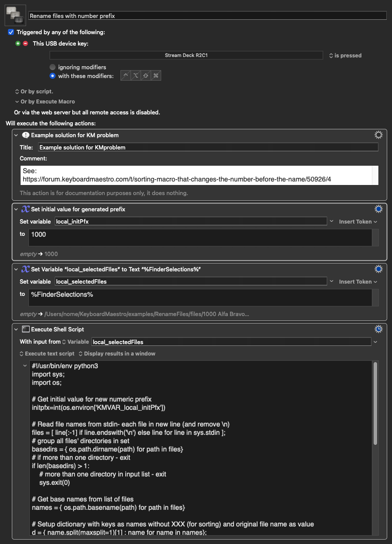Click red remove trigger minus button
The image size is (392, 544).
[x=25, y=43]
